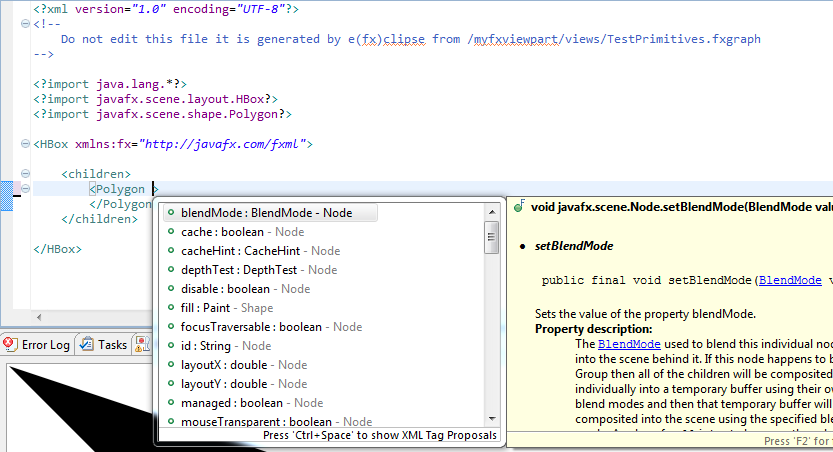Collapse the XML comment fold at line two
The image size is (833, 452).
(26, 25)
